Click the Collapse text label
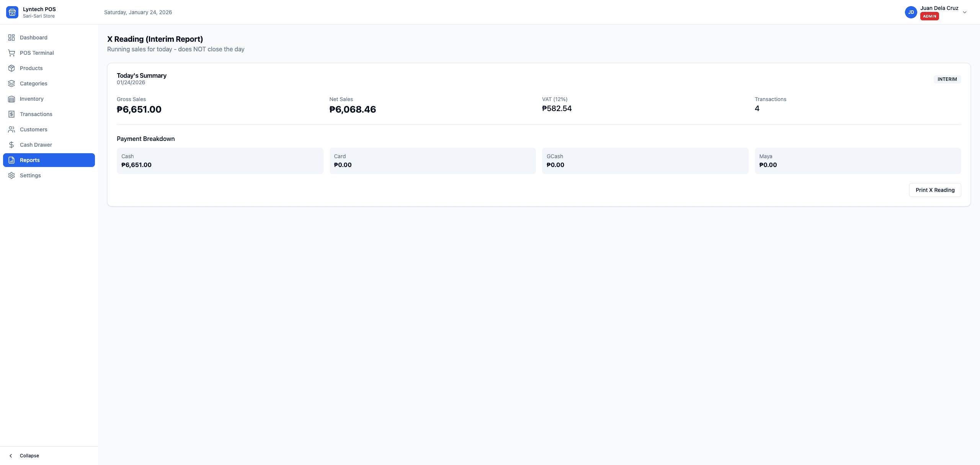The image size is (980, 465). [29, 456]
